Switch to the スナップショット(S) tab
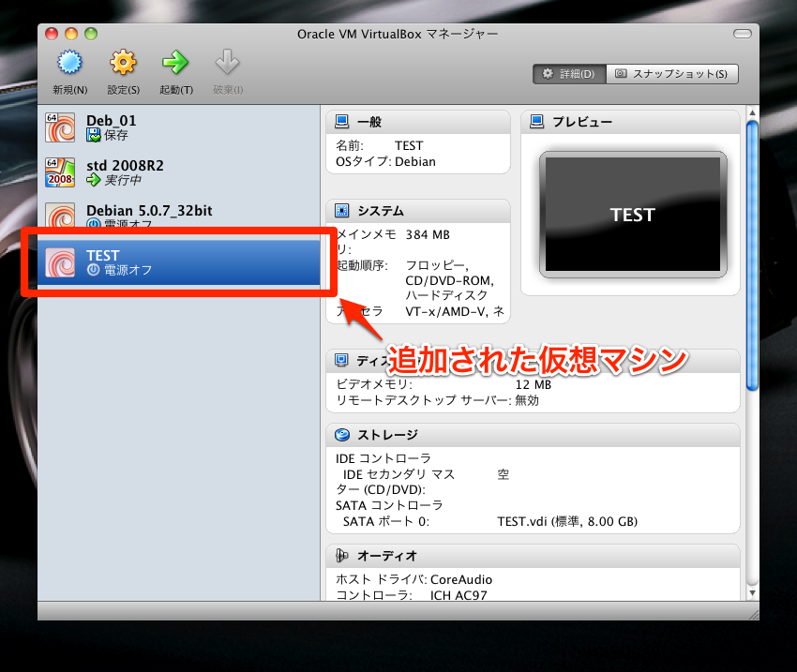Viewport: 797px width, 672px height. (672, 74)
